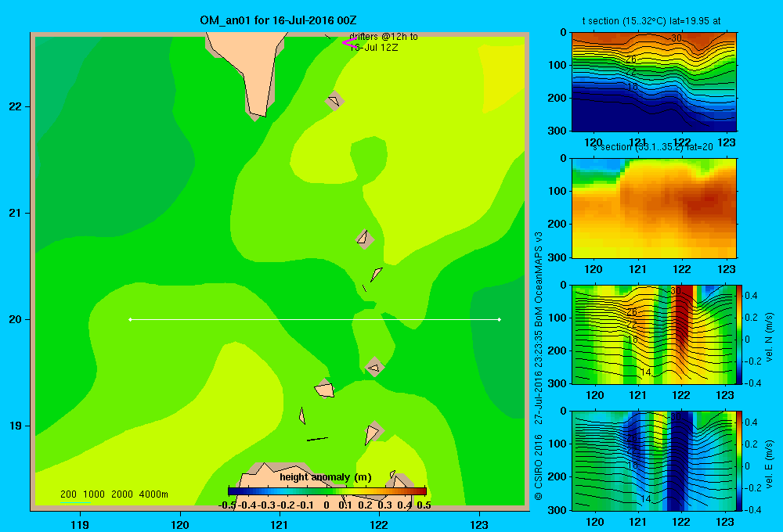Click the '1000' depth contour legend entry
The image size is (783, 532).
point(94,494)
